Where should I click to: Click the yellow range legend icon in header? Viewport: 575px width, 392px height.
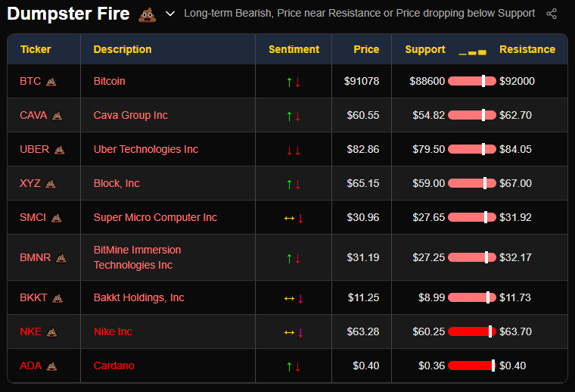coord(472,51)
